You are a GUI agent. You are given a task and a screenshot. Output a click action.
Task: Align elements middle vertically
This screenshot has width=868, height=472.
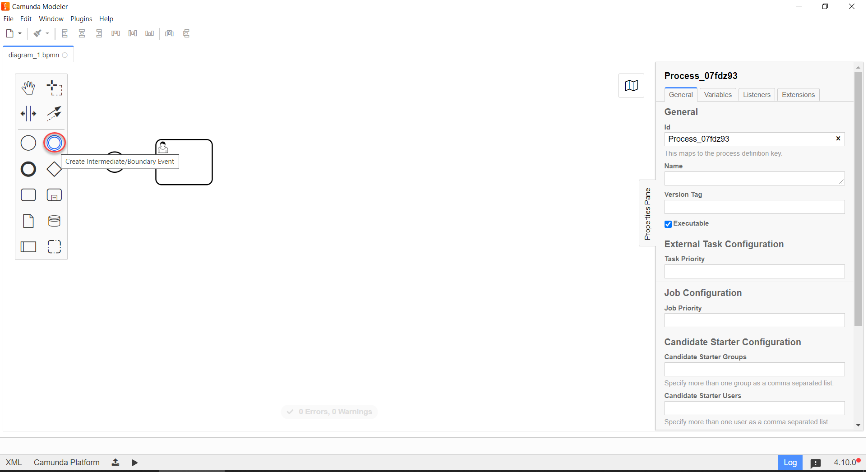tap(133, 33)
